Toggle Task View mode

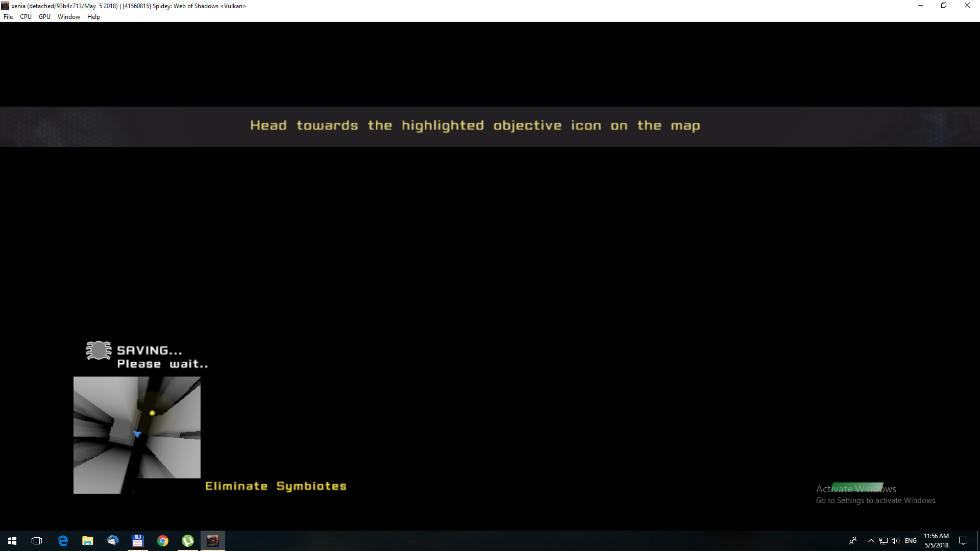click(x=37, y=540)
